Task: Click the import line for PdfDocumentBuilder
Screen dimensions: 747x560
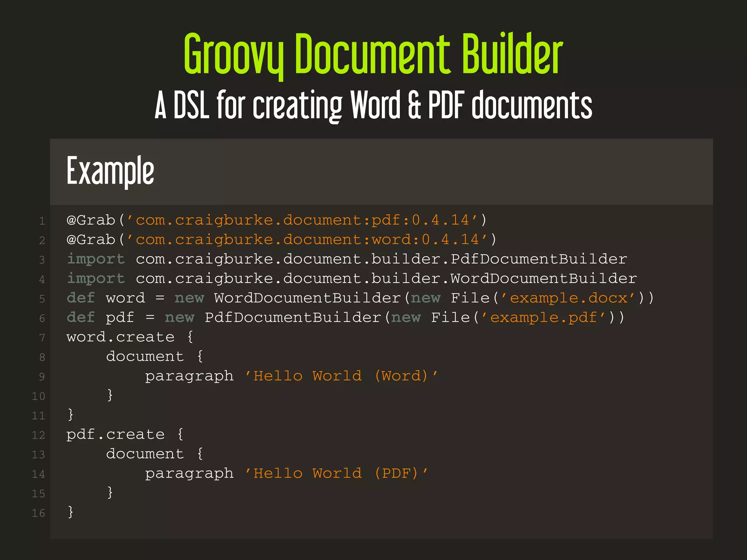Action: pos(347,259)
